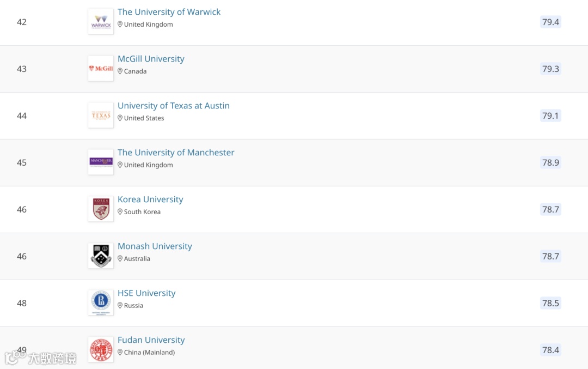Click the 79.4 score badge
Image resolution: width=588 pixels, height=369 pixels.
click(550, 22)
